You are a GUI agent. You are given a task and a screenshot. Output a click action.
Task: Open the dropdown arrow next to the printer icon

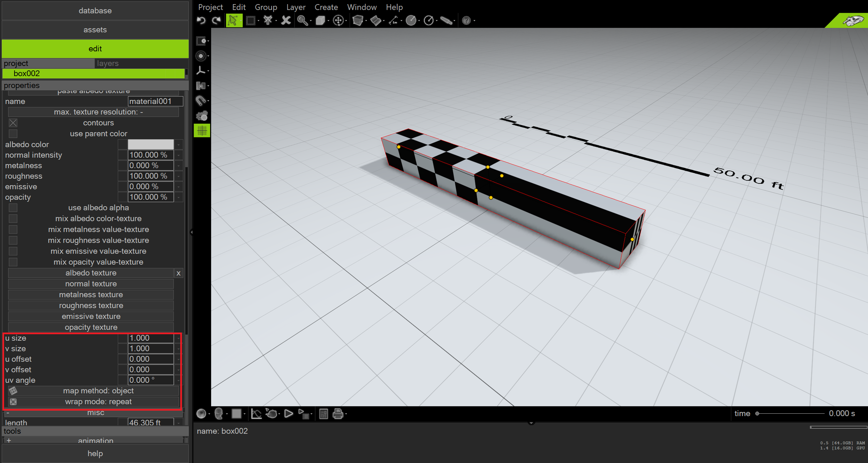pyautogui.click(x=346, y=414)
